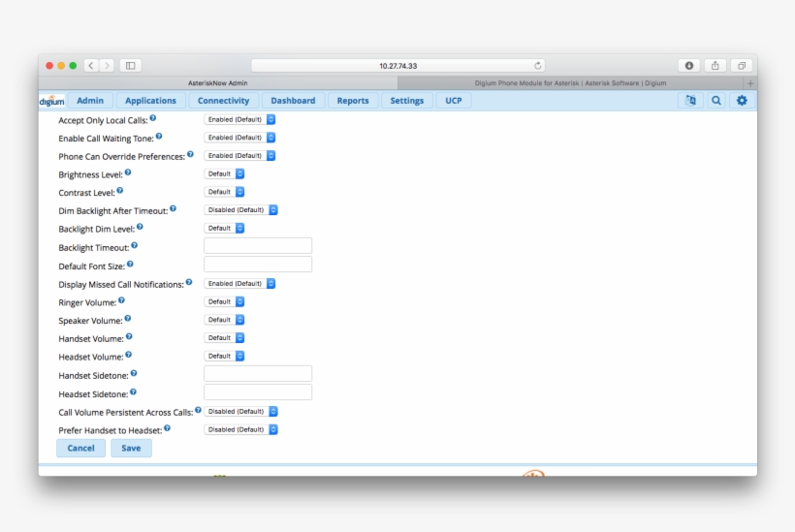Image resolution: width=795 pixels, height=532 pixels.
Task: Click Headset Volume help icon
Action: 129,356
